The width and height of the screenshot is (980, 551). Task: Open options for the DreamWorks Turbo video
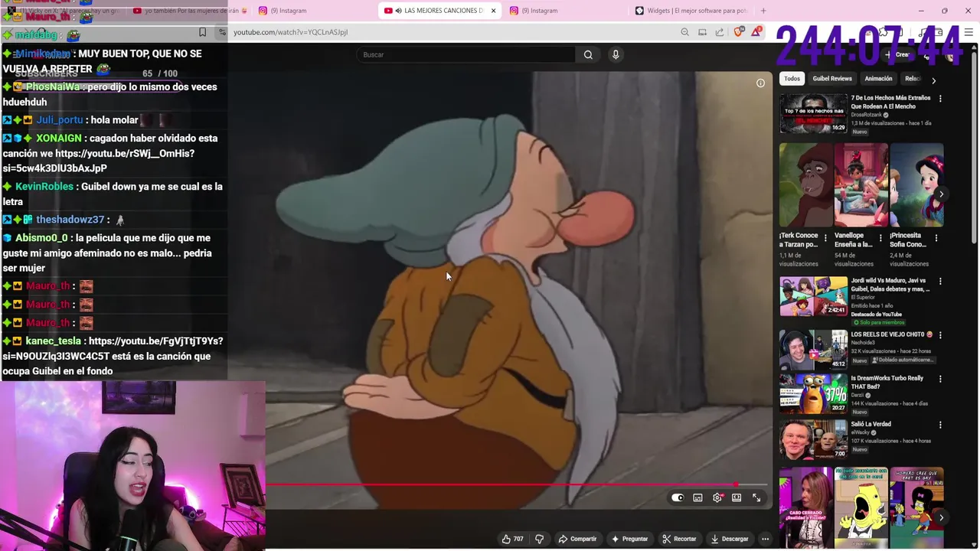pos(940,379)
